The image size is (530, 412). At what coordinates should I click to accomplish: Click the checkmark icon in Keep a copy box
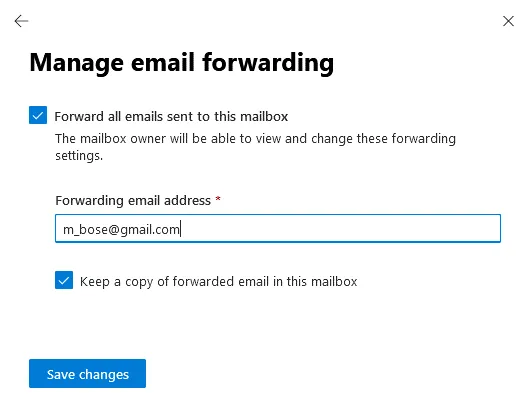[x=64, y=280]
